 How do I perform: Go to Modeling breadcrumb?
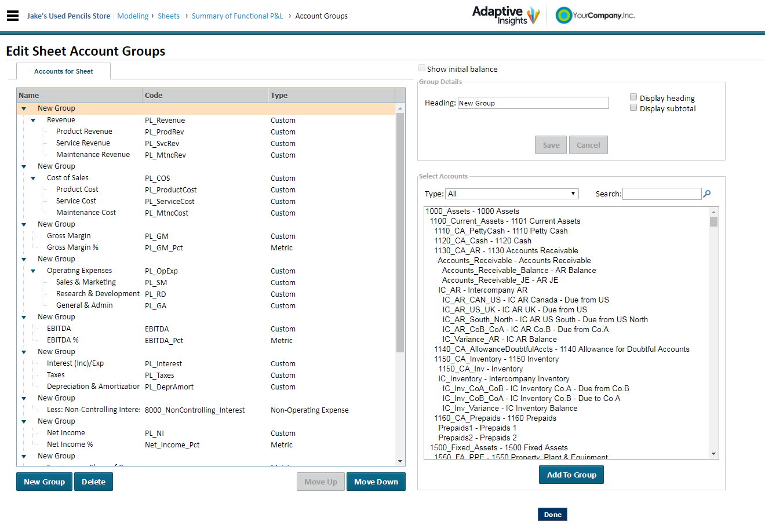133,16
